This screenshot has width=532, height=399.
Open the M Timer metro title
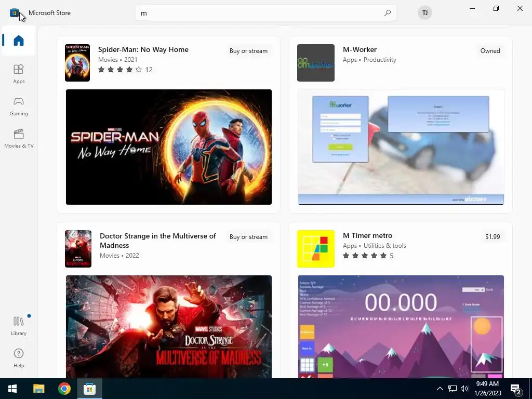click(x=367, y=235)
